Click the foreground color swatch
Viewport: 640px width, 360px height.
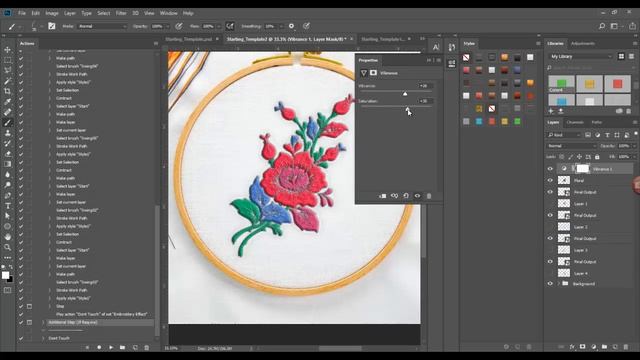click(x=5, y=275)
